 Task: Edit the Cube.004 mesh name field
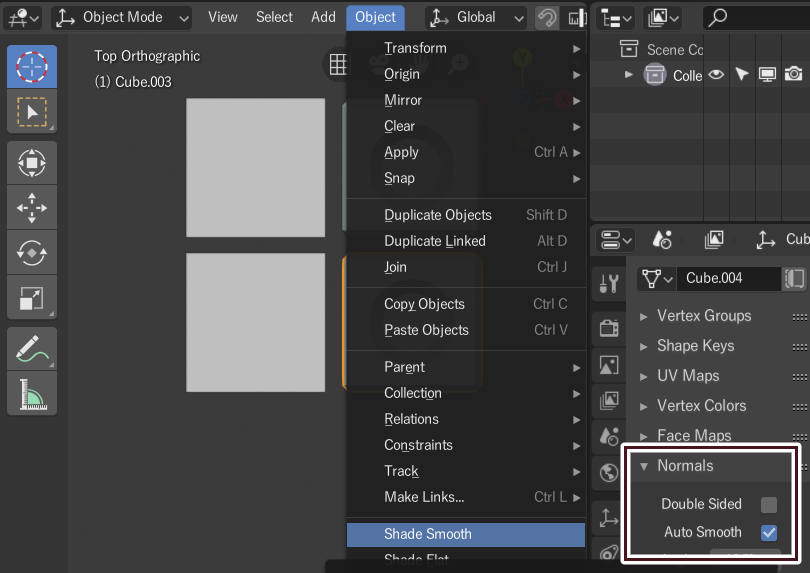point(728,279)
